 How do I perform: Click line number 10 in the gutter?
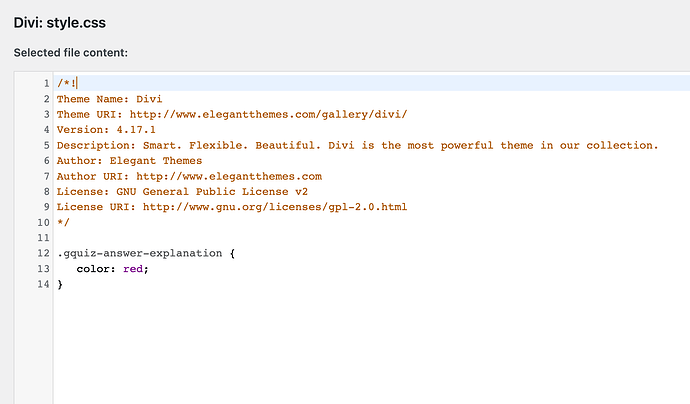pos(44,222)
